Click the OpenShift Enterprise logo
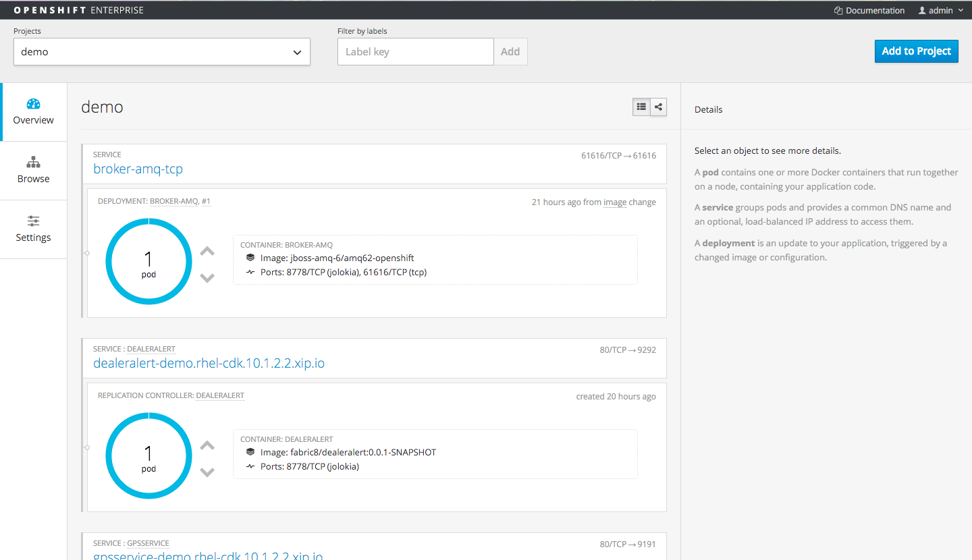This screenshot has height=560, width=972. [x=78, y=10]
